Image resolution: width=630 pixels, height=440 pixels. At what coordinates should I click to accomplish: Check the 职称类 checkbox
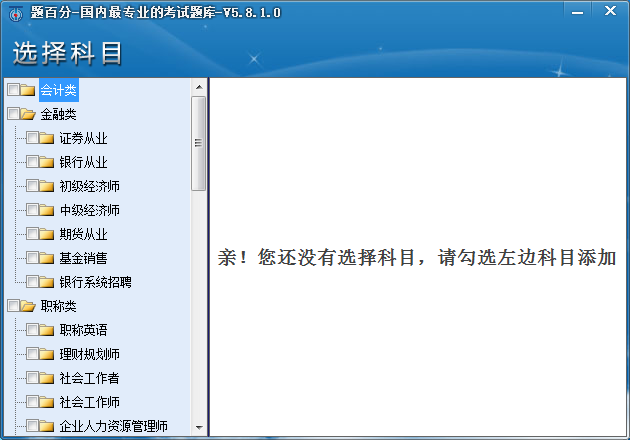(x=13, y=306)
